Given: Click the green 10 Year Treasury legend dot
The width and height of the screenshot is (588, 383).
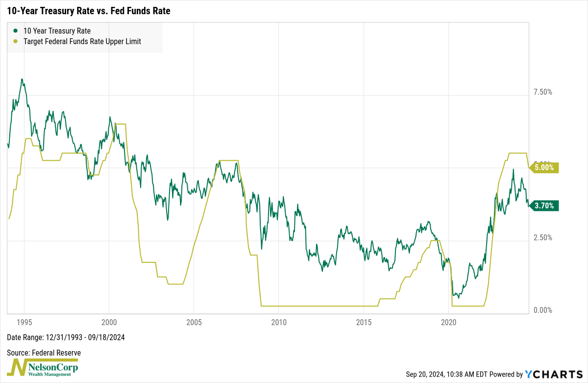Looking at the screenshot, I should pos(15,31).
